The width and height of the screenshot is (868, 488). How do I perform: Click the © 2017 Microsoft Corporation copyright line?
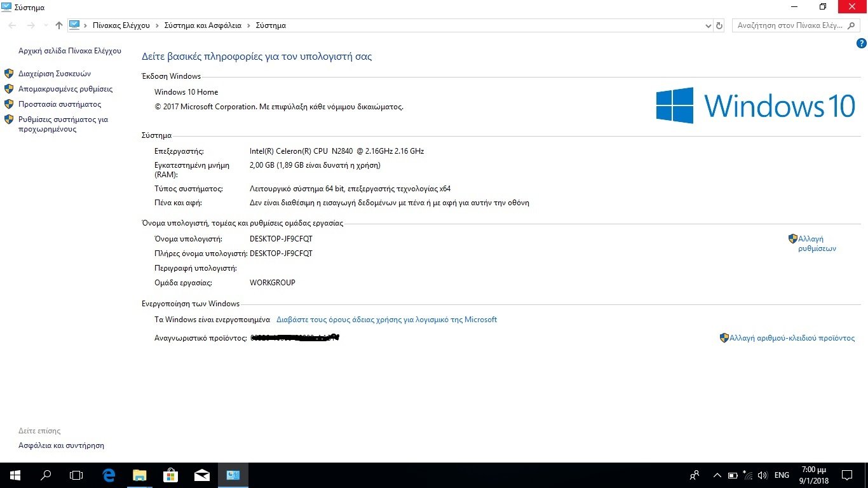(x=279, y=107)
